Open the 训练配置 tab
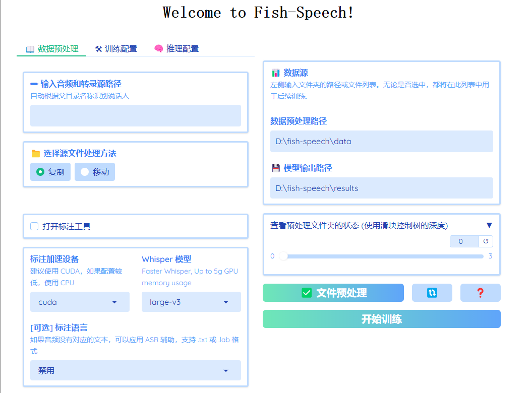 [116, 49]
